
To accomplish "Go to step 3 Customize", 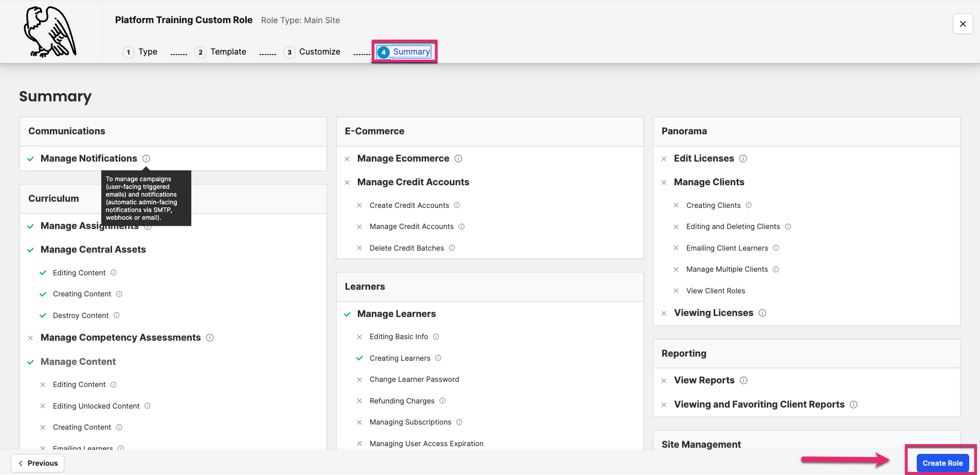I will tap(312, 52).
